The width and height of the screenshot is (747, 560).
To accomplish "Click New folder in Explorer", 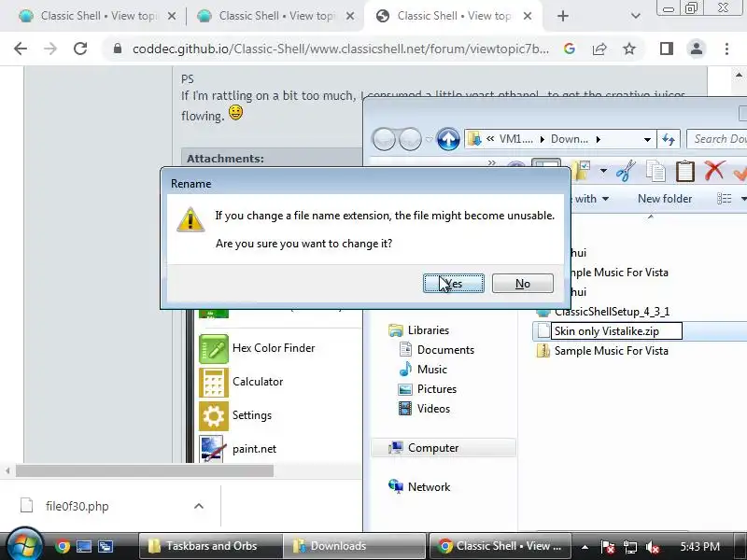I will pos(665,199).
